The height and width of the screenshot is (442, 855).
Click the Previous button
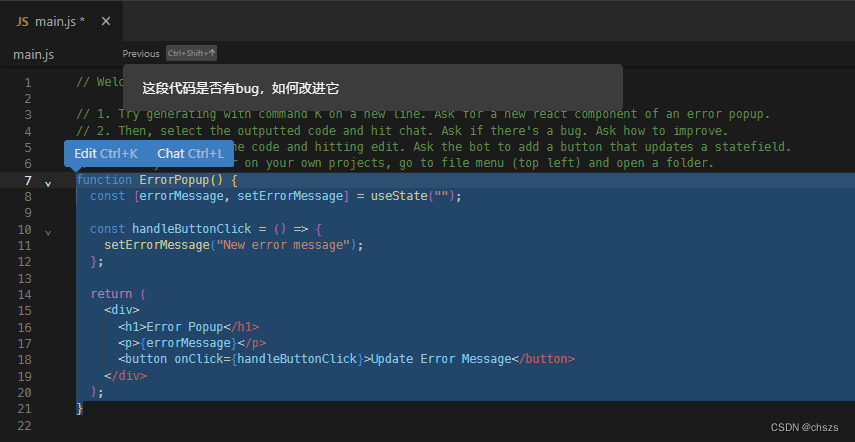coord(141,53)
